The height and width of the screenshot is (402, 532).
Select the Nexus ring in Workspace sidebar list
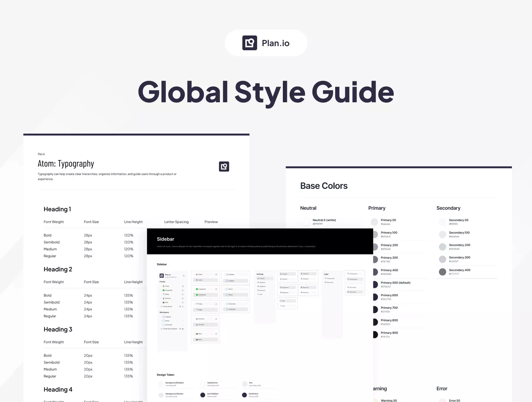tap(164, 321)
